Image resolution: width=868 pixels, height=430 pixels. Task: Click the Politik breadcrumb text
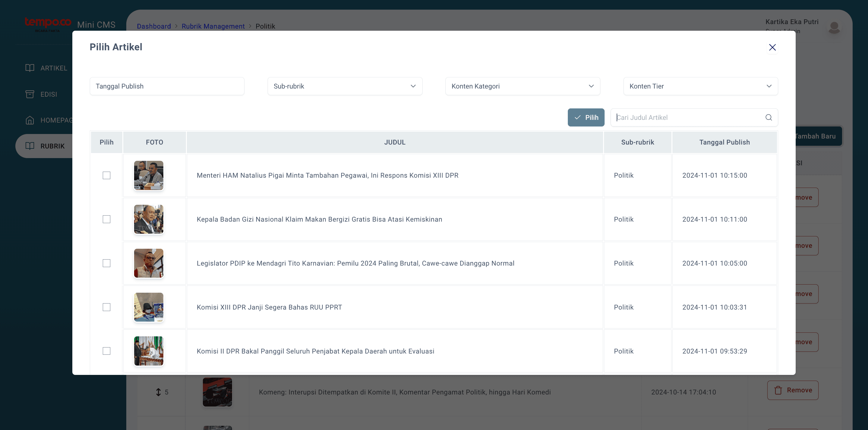pyautogui.click(x=265, y=26)
